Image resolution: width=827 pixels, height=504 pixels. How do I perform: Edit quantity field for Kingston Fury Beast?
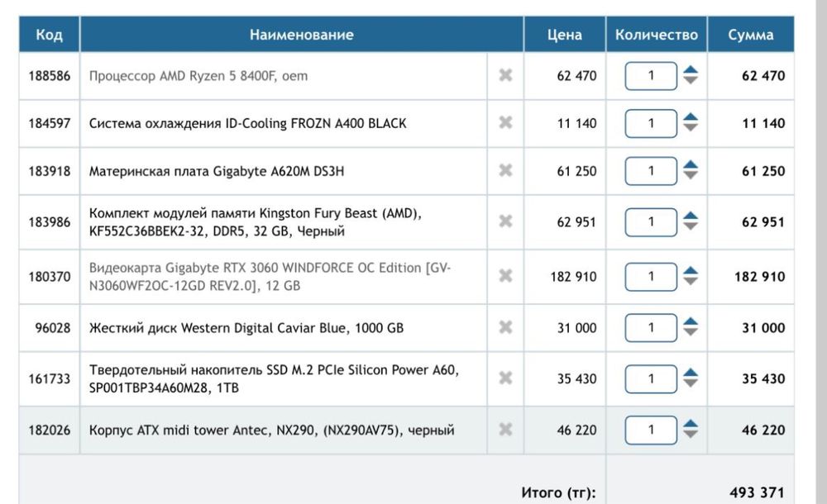[651, 222]
